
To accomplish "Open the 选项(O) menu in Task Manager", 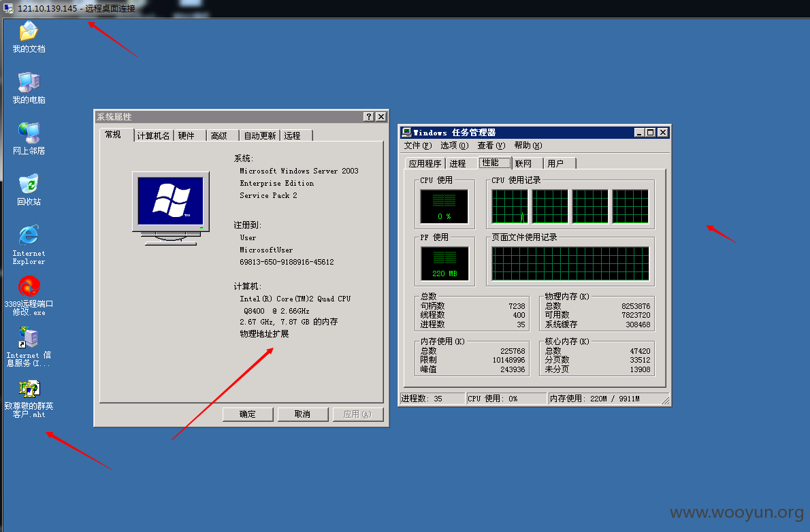I will [x=454, y=146].
